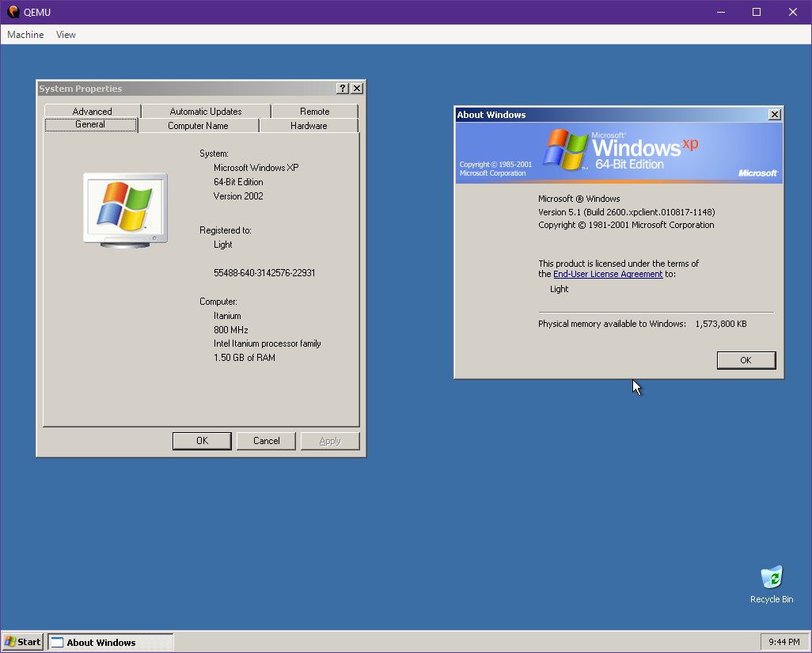Open the QEMU Machine menu

[25, 35]
